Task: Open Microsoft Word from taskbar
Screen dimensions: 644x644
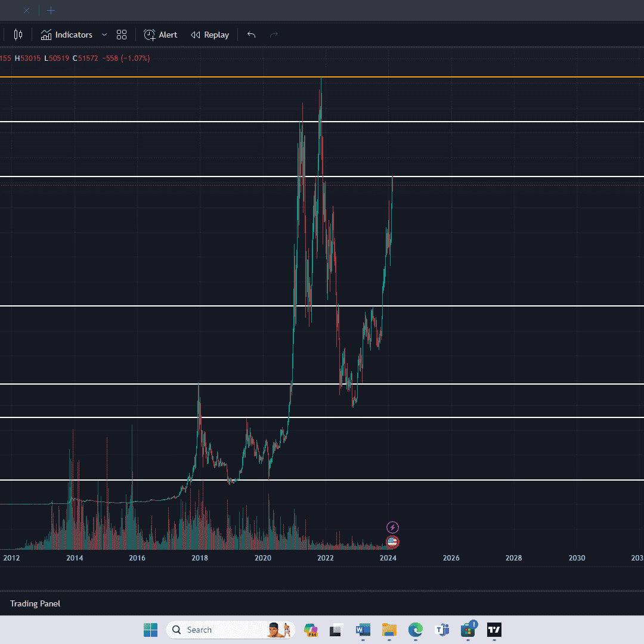Action: click(x=363, y=630)
